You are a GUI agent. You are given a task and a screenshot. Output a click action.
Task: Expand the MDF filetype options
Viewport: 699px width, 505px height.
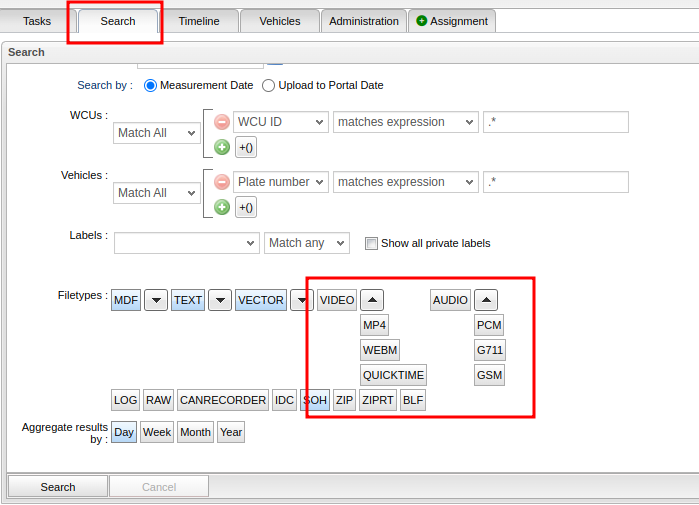tap(156, 300)
